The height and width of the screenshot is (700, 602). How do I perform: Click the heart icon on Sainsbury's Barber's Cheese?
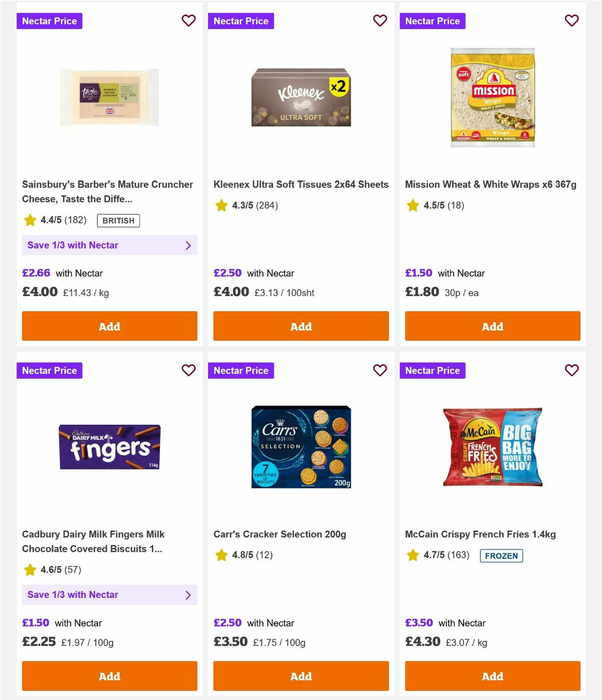pos(189,21)
